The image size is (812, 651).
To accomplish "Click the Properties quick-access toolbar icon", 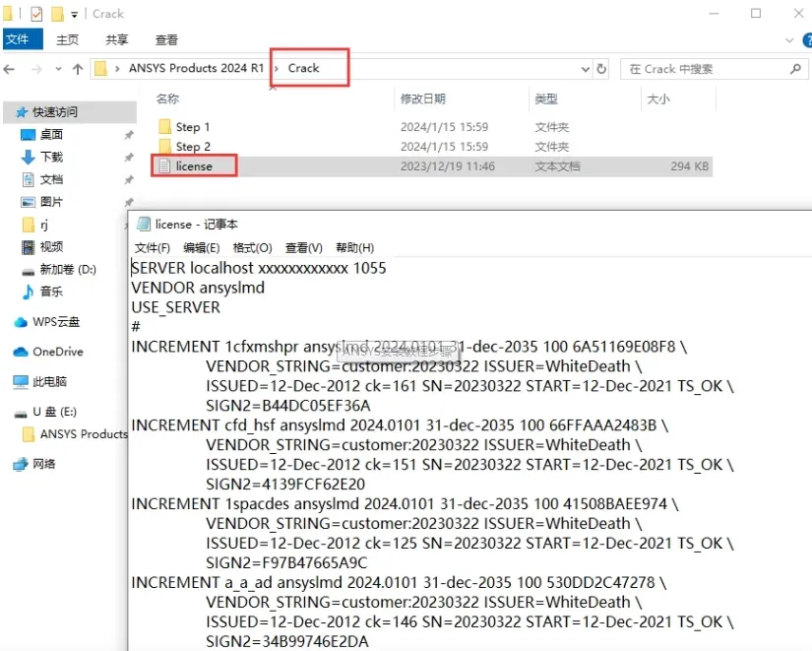I will coord(36,14).
